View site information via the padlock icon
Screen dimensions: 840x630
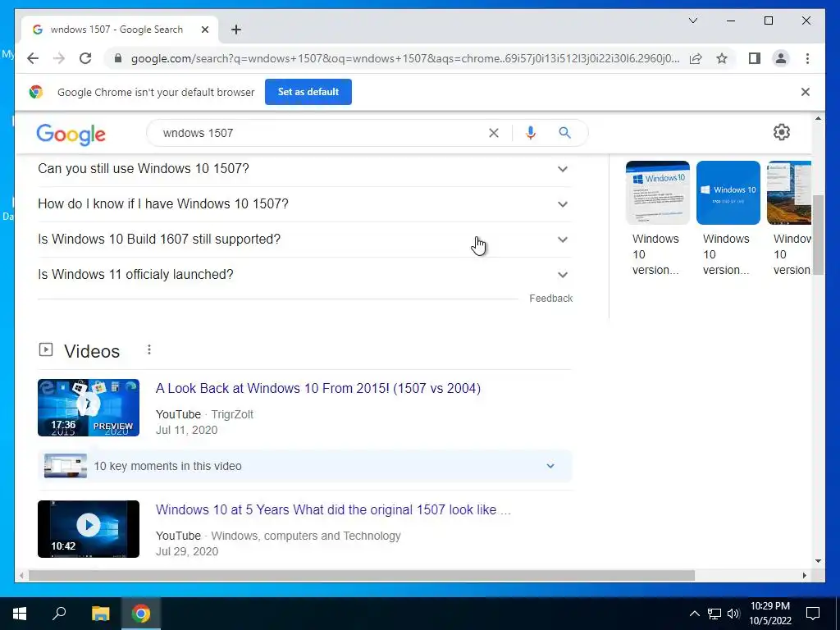point(118,58)
